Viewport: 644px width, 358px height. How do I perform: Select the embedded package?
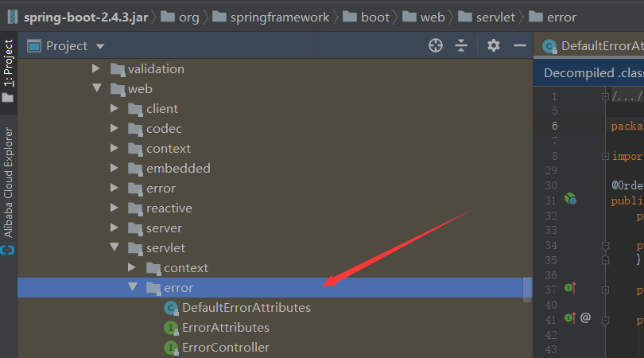point(178,168)
